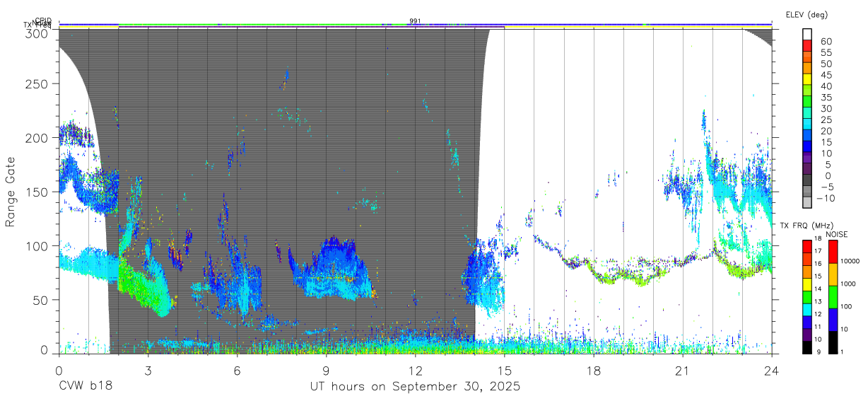Pick the cyan 12-13 MHz frequency swatch
Viewport: 868px width, 401px height.
pyautogui.click(x=808, y=308)
